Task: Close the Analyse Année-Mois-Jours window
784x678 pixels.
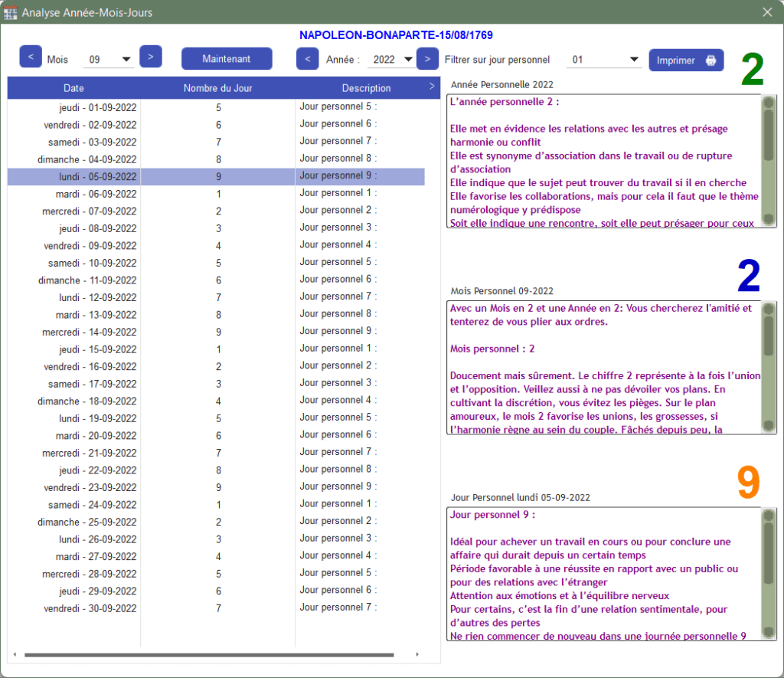Action: [x=767, y=12]
